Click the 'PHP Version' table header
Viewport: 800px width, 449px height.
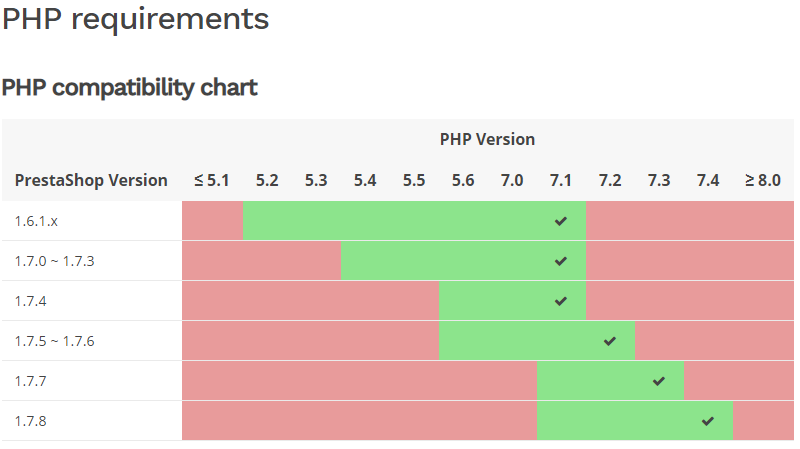pos(487,139)
